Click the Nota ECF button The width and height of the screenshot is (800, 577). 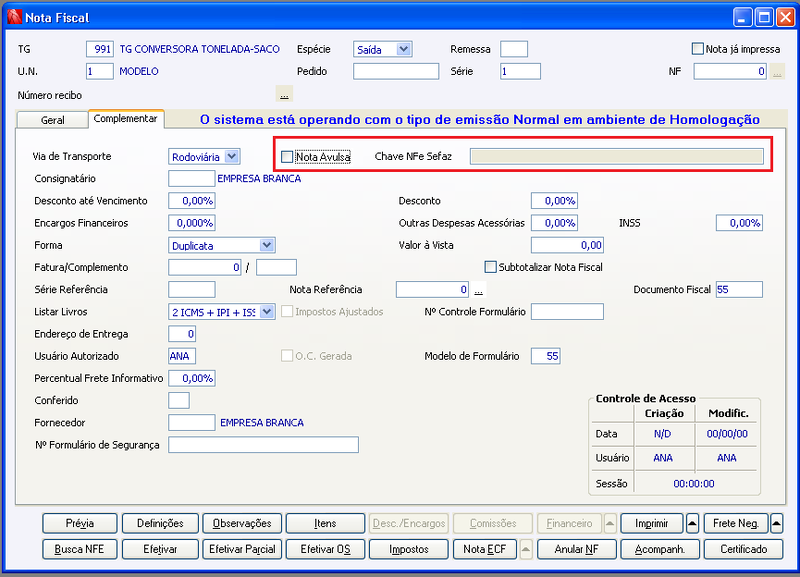pyautogui.click(x=485, y=549)
